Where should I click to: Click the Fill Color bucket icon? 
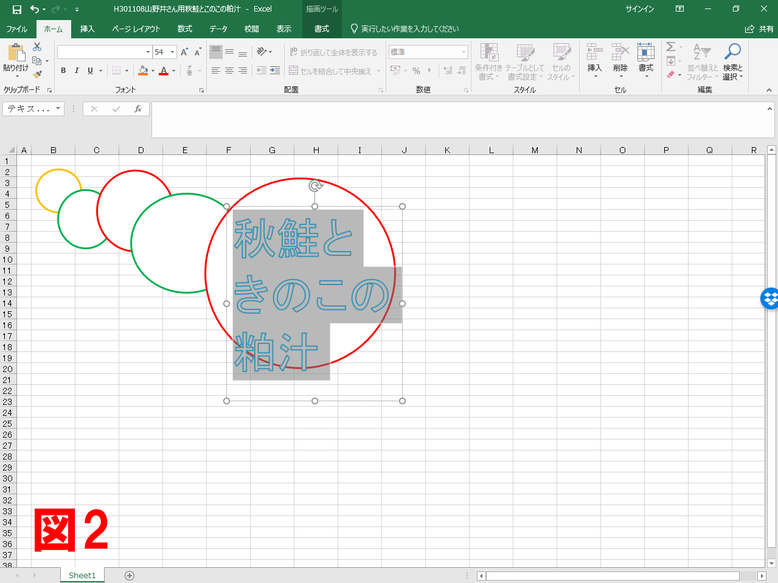pos(143,70)
